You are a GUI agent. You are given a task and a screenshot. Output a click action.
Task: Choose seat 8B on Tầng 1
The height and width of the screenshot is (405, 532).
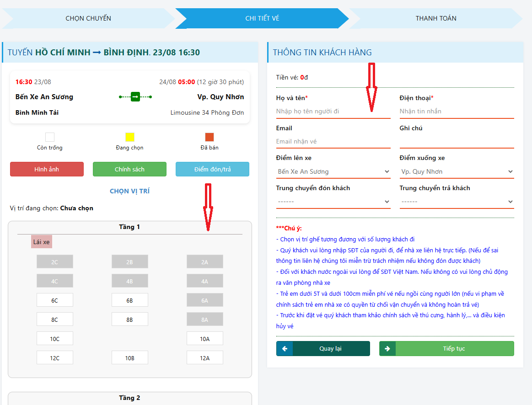click(x=130, y=319)
